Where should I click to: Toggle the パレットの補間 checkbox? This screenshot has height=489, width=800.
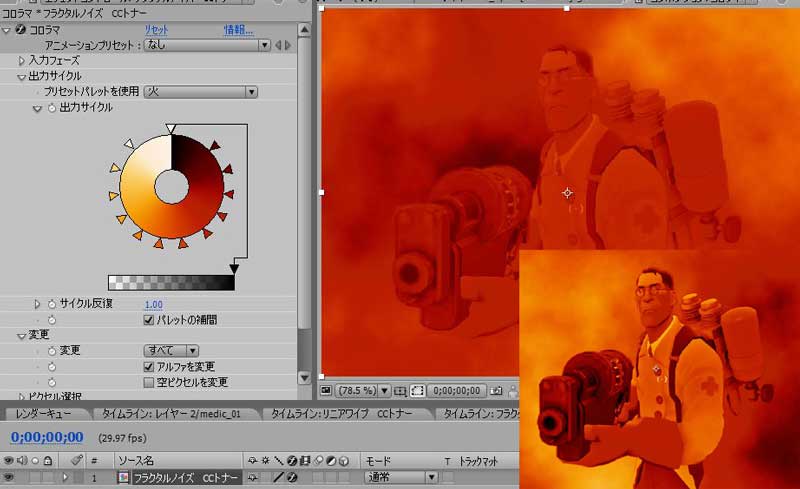pyautogui.click(x=148, y=320)
